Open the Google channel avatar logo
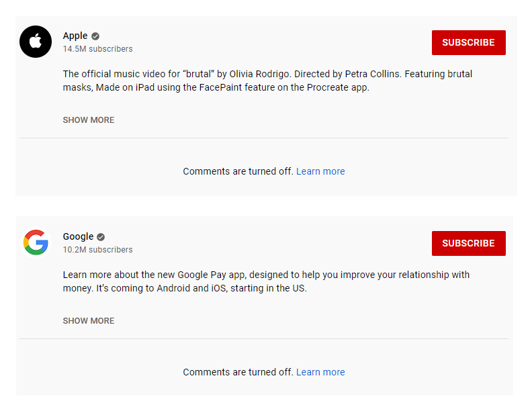 point(36,242)
